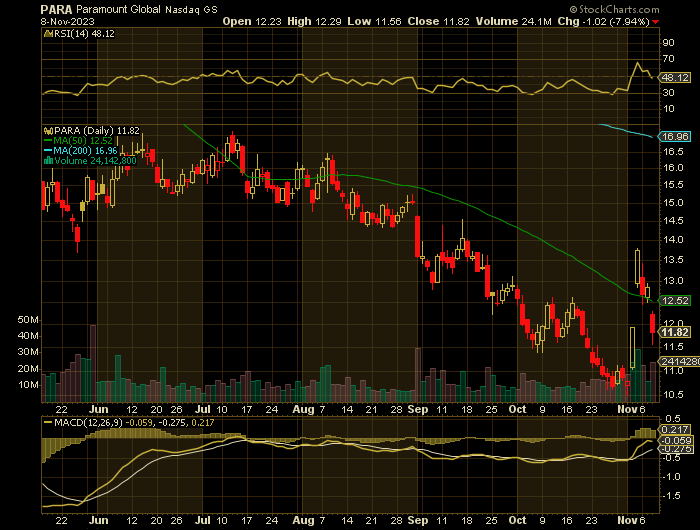Screen dimensions: 700x530
Task: Click the Nasdaq GS exchange label
Action: (191, 10)
